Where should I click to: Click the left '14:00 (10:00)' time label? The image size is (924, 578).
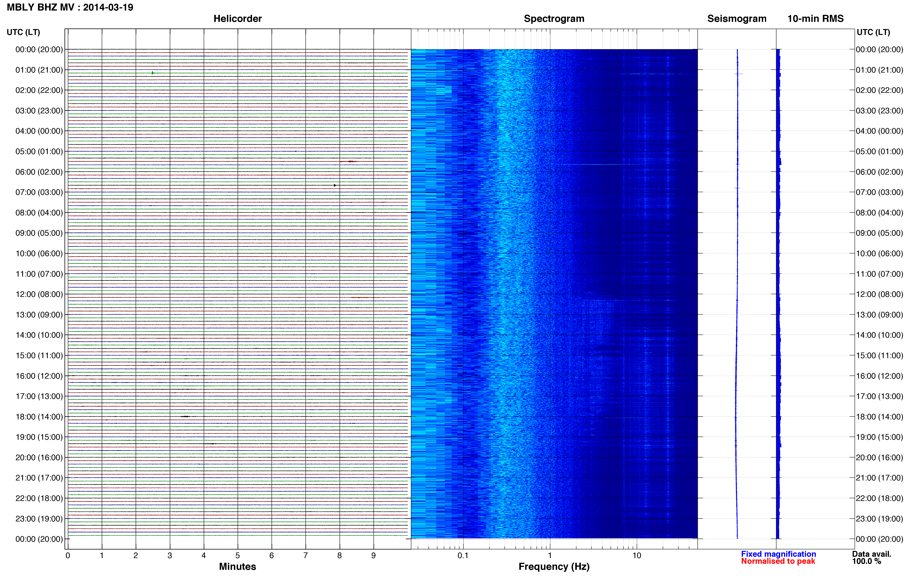tap(39, 335)
